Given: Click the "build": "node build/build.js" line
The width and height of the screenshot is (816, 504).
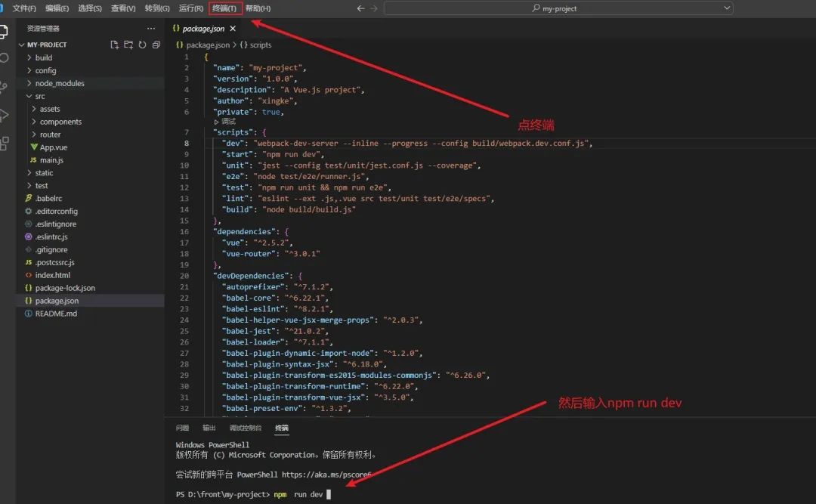Looking at the screenshot, I should tap(289, 210).
